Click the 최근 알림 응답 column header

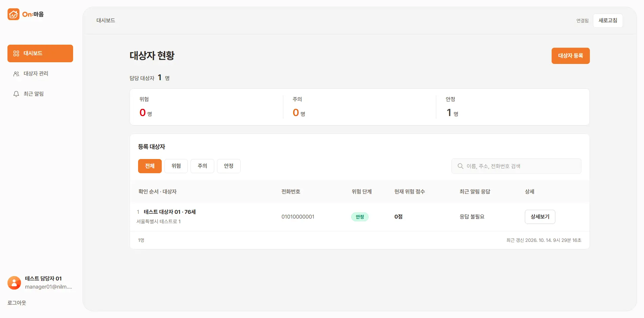tap(475, 191)
